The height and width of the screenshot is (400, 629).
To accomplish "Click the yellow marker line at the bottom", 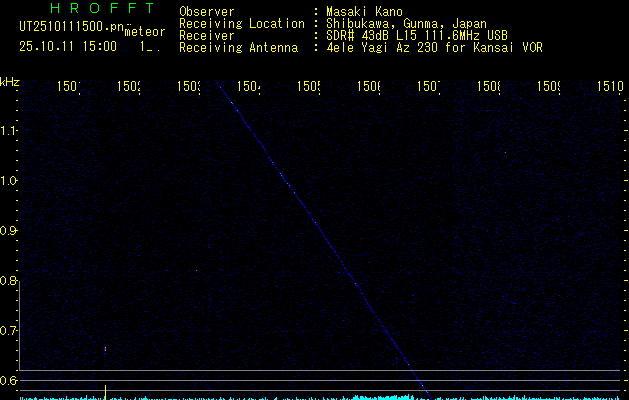I will (106, 392).
